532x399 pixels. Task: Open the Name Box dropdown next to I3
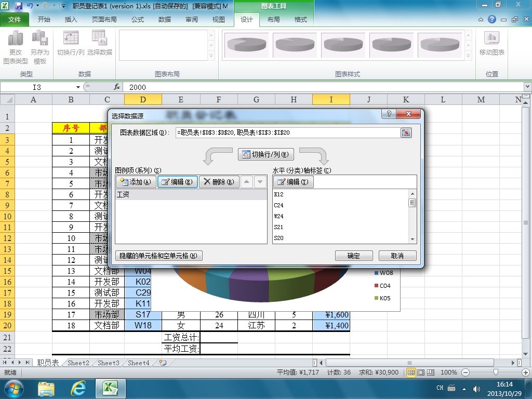pos(78,87)
